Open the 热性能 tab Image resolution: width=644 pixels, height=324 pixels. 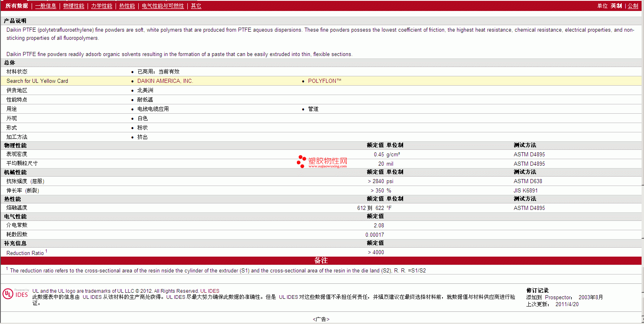[x=127, y=6]
